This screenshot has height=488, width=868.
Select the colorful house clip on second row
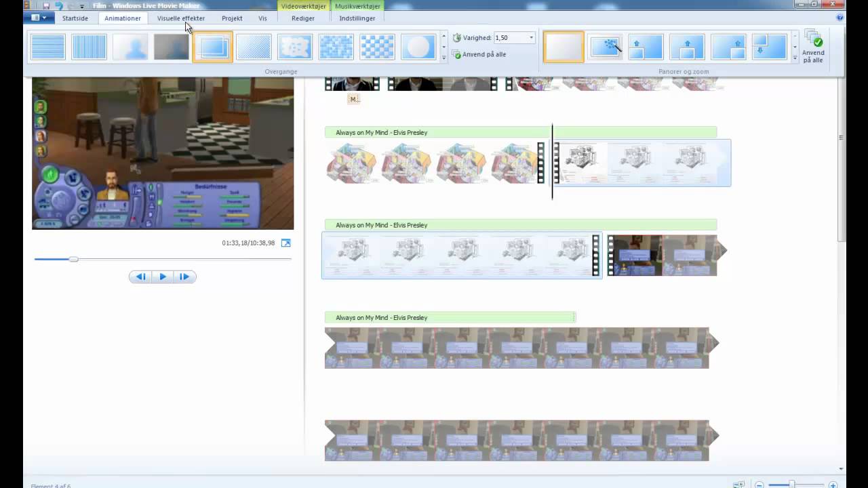point(434,163)
